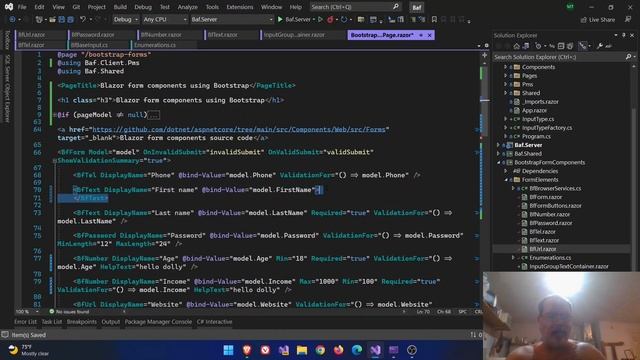Close the Bootstrap...Page.razor tab
Viewport: 640px width, 360px height.
coord(429,35)
